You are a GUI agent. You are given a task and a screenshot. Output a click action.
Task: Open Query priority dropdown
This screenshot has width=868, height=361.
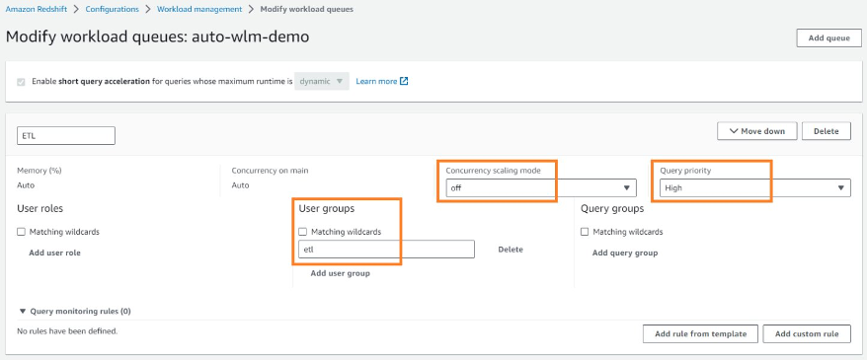[x=755, y=188]
